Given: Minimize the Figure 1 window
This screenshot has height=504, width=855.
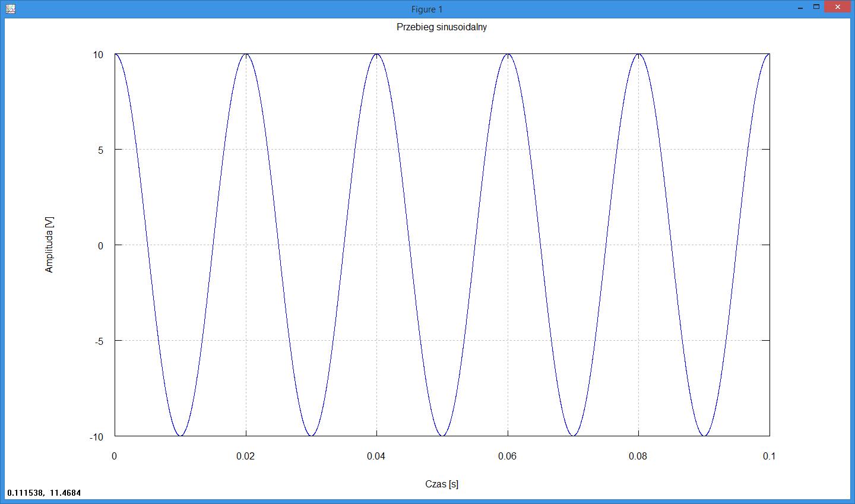Looking at the screenshot, I should 802,7.
